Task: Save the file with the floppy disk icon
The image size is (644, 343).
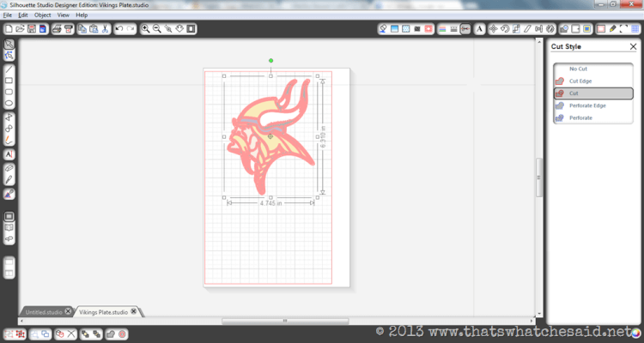Action: (31, 28)
